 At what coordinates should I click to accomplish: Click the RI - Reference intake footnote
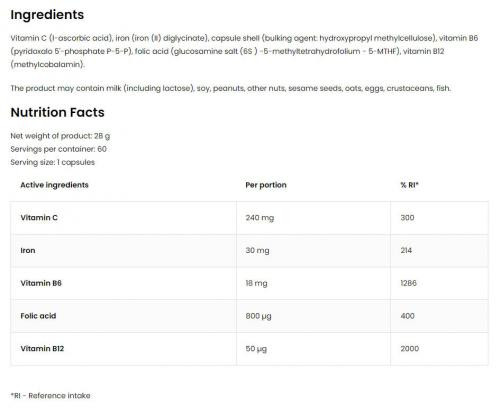pyautogui.click(x=50, y=396)
